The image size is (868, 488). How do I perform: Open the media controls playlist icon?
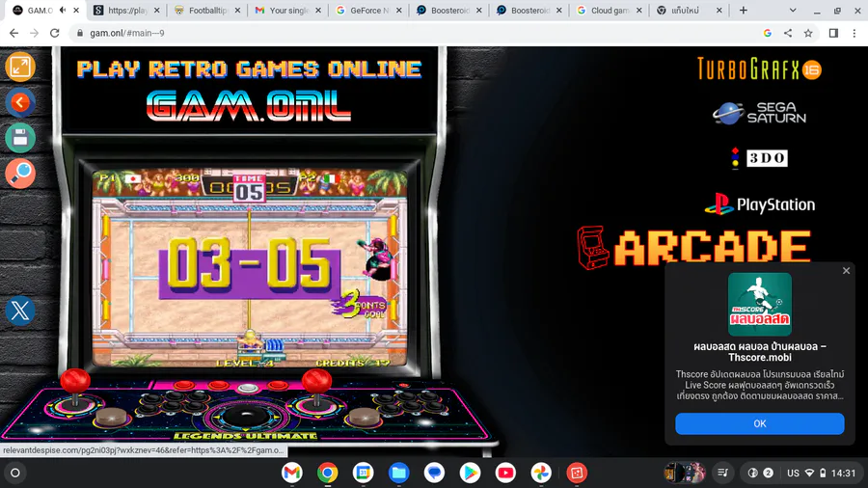pyautogui.click(x=723, y=474)
